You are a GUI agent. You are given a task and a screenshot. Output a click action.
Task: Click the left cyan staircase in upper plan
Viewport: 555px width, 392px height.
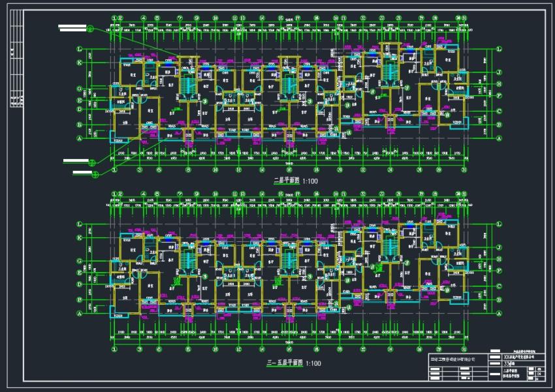[186, 82]
